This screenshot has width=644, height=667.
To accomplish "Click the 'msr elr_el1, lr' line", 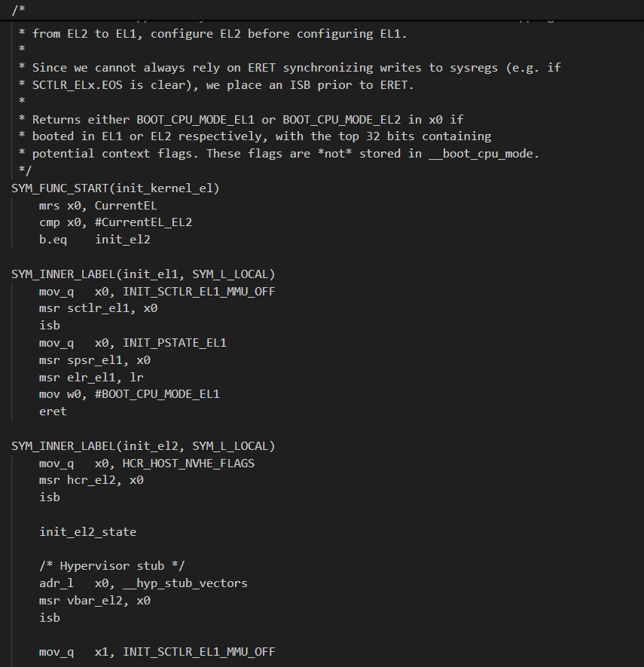I will click(x=91, y=377).
